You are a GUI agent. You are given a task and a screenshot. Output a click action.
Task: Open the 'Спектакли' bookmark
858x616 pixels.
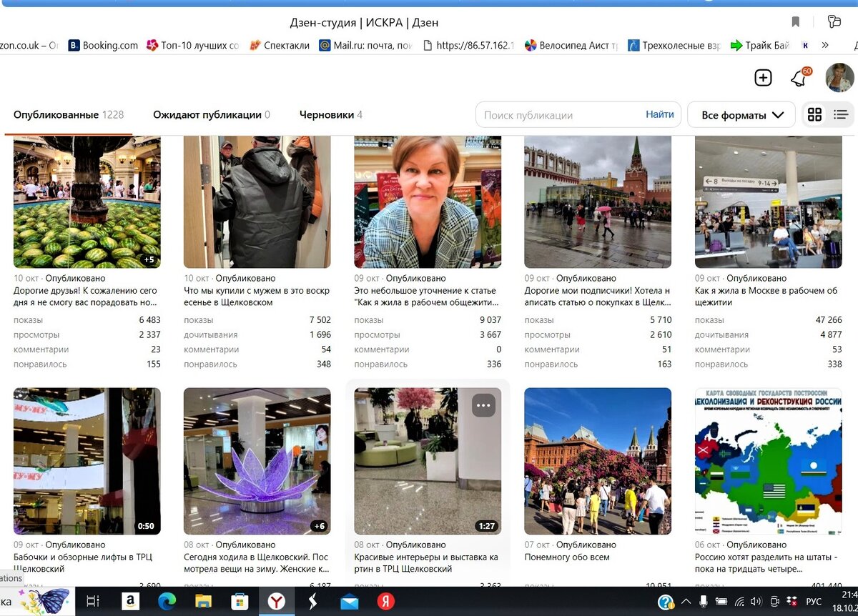pyautogui.click(x=280, y=45)
